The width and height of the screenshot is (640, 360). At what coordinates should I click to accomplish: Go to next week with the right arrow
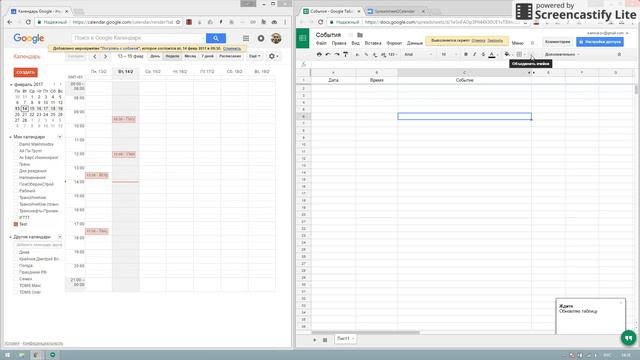[105, 56]
